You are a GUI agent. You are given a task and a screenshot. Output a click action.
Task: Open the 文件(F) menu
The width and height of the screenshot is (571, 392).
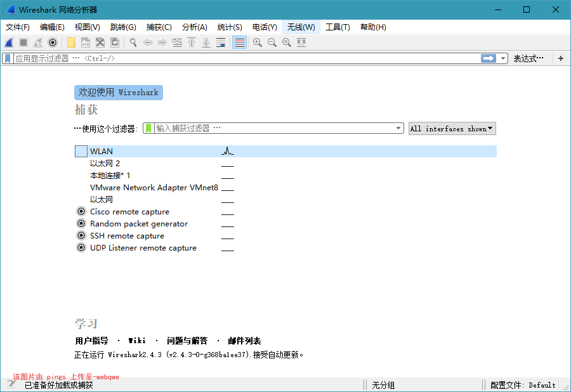click(x=18, y=27)
